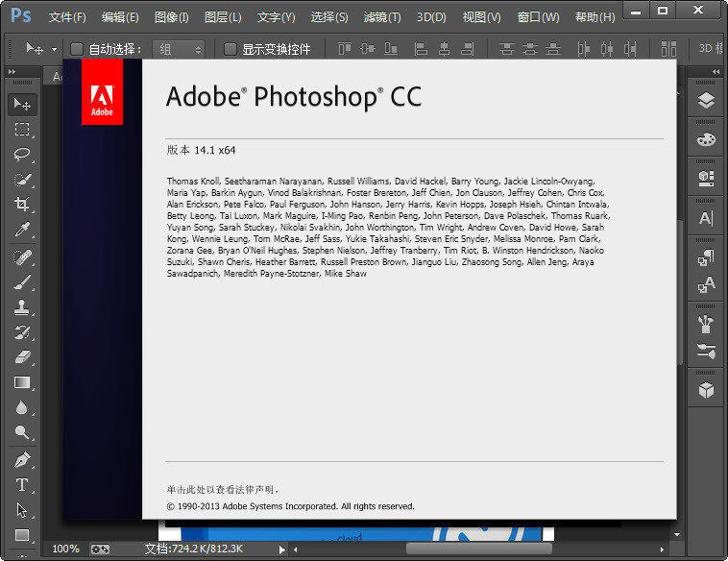Click the Ps application logo
This screenshot has height=561, width=728.
coord(21,15)
